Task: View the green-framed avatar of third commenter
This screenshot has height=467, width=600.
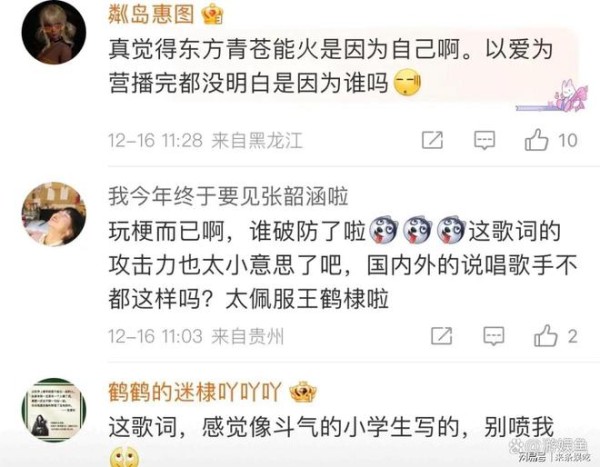Action: (54, 410)
